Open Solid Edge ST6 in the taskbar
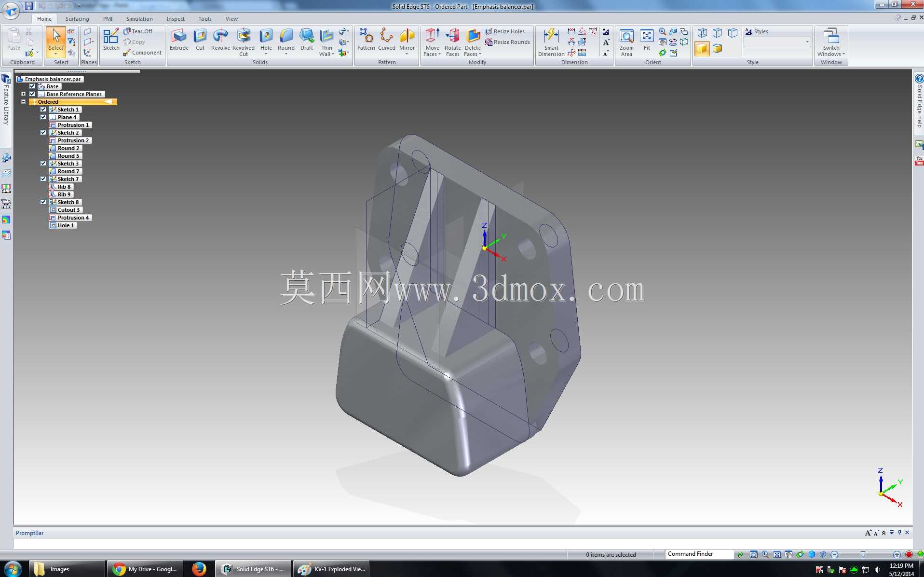The image size is (924, 577). (x=253, y=569)
